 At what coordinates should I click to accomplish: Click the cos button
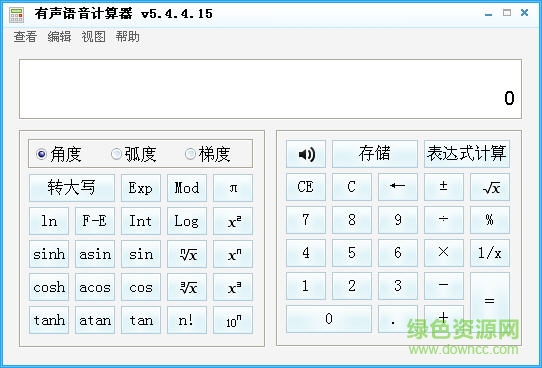point(141,287)
